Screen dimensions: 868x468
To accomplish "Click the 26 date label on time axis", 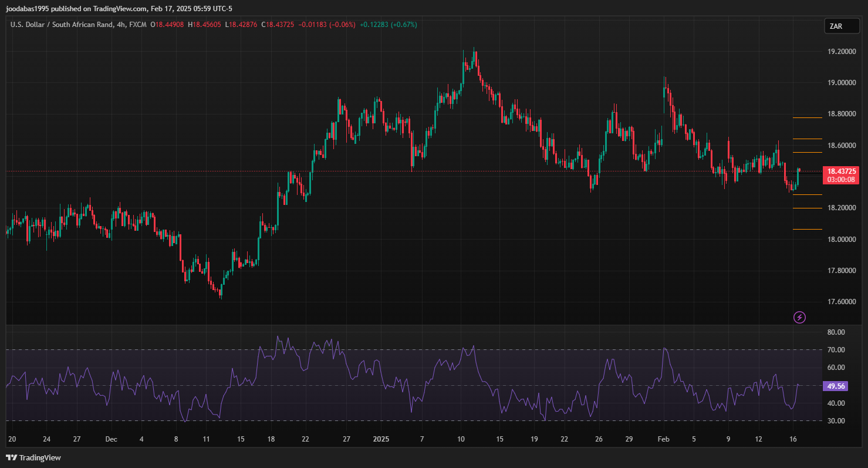I will pos(599,439).
